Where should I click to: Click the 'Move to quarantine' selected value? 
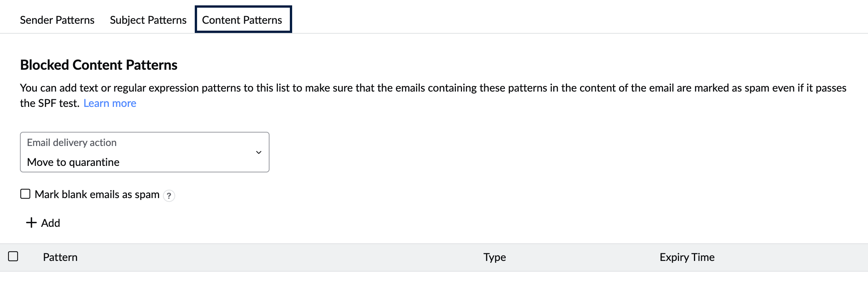click(x=73, y=162)
